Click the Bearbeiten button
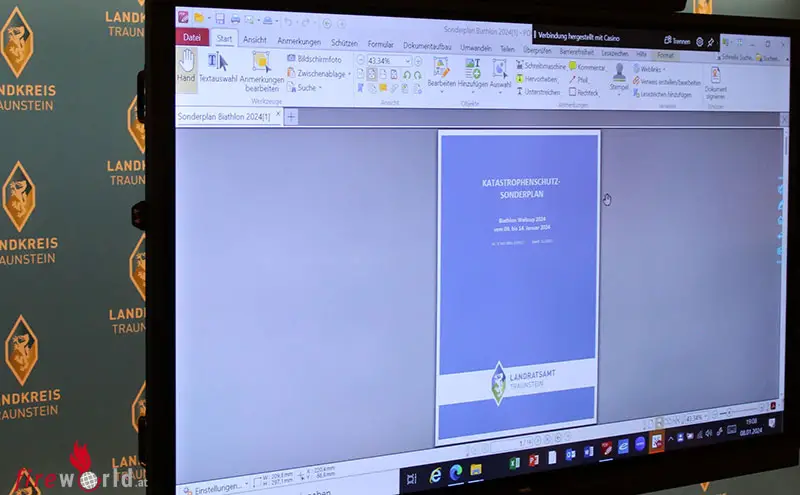800x495 pixels. [441, 75]
